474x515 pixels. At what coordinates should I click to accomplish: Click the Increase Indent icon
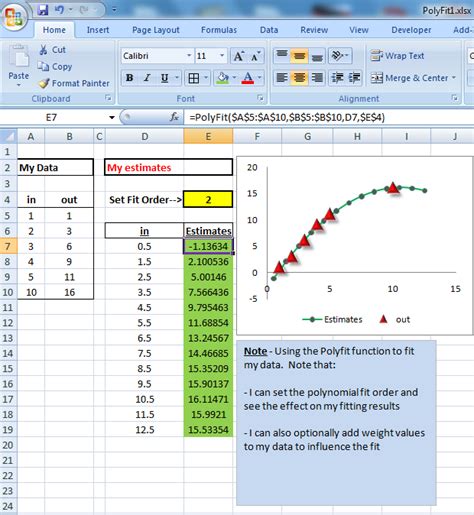click(x=354, y=78)
